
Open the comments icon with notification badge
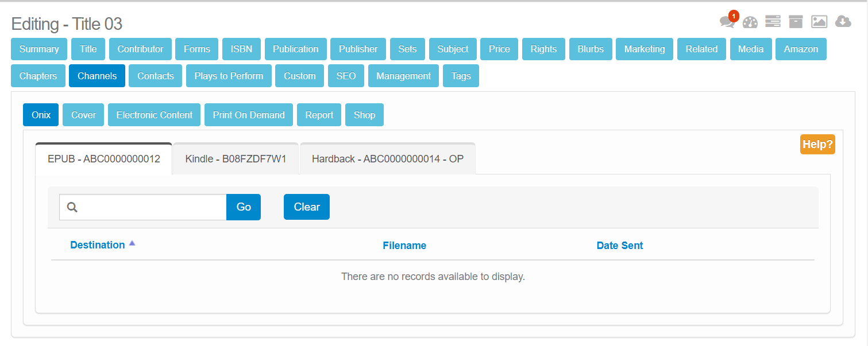728,21
